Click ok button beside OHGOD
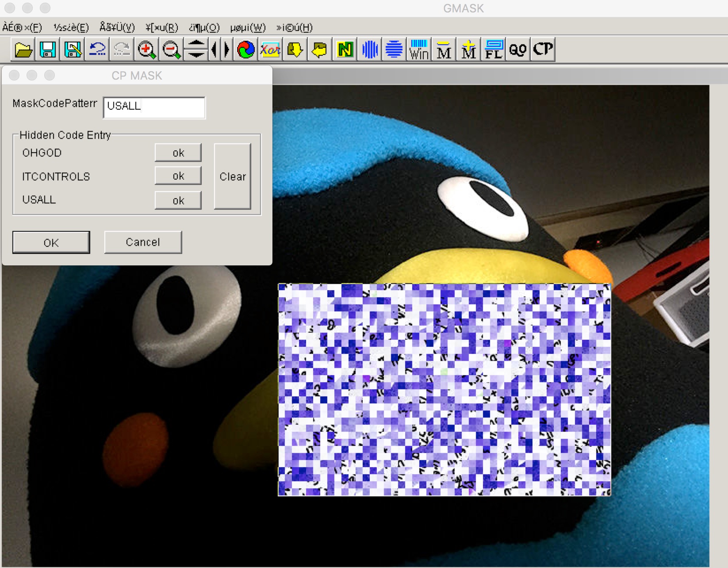This screenshot has width=728, height=568. point(178,153)
